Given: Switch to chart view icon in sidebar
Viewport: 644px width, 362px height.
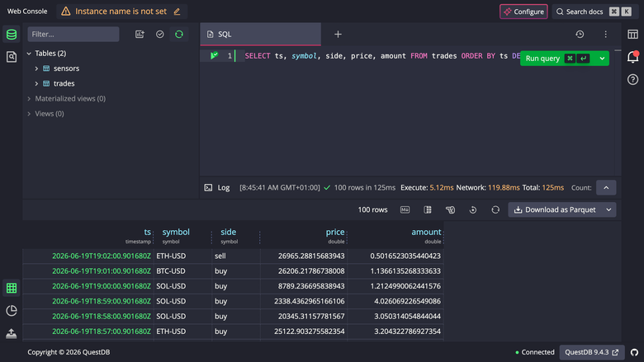Looking at the screenshot, I should coord(12,311).
